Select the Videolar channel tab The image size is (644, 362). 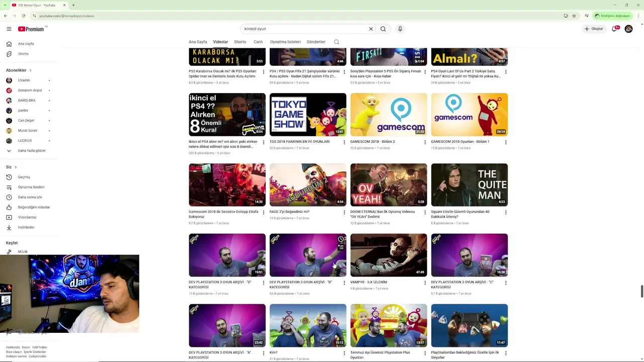(220, 42)
